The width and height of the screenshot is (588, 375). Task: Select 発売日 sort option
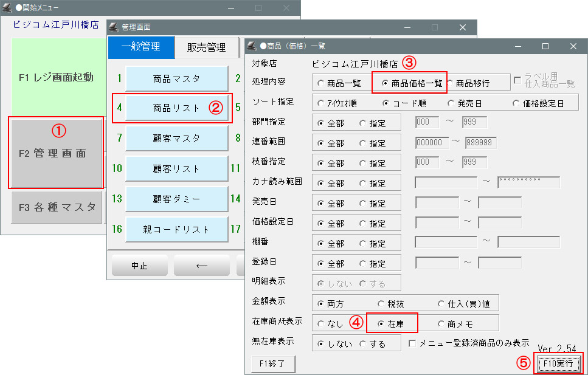pos(451,103)
